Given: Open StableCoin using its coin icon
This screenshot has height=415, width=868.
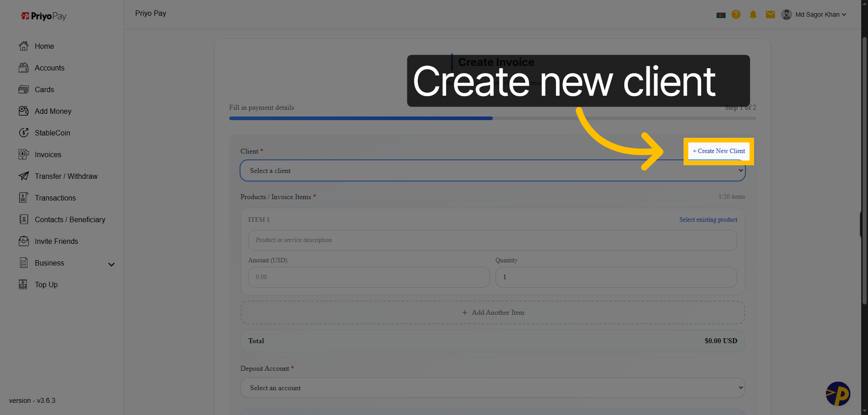Looking at the screenshot, I should coord(24,133).
